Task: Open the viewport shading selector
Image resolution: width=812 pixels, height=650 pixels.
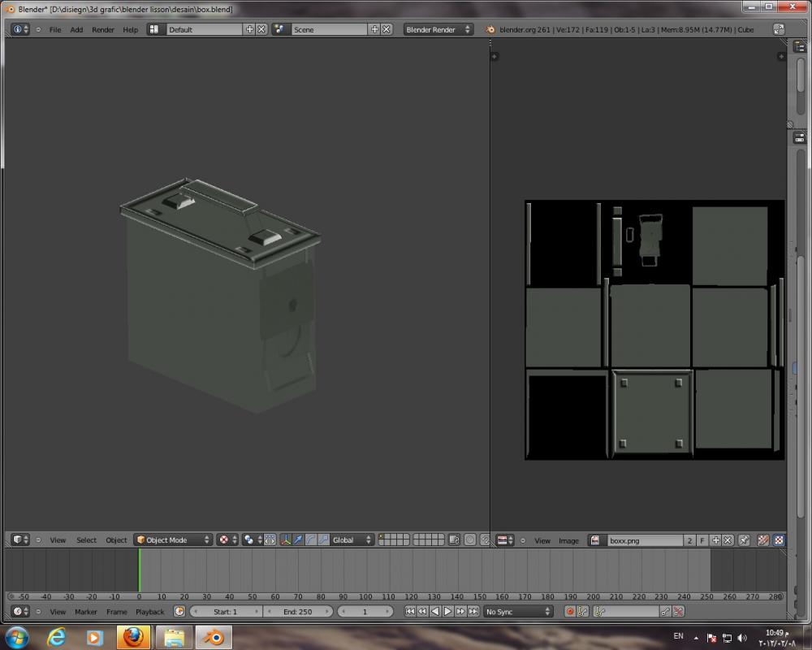Action: click(227, 539)
